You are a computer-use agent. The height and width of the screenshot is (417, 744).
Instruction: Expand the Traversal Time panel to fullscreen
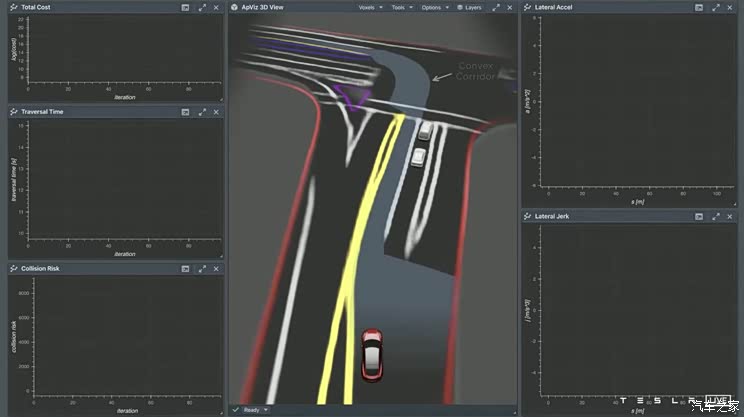[x=201, y=112]
